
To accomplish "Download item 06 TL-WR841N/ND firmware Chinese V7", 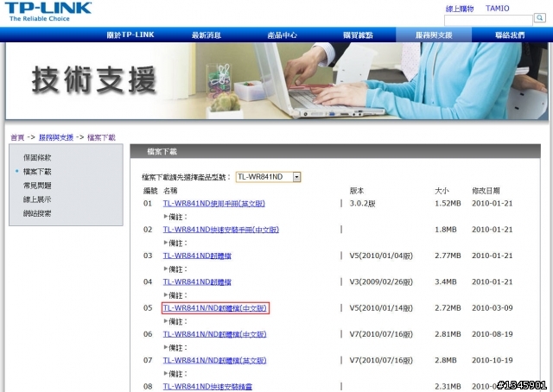I will (214, 334).
